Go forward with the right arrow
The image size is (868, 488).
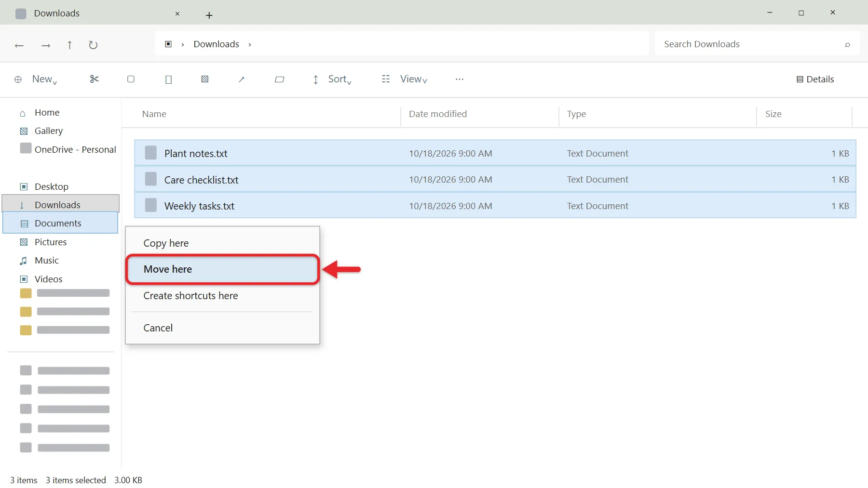click(x=46, y=45)
